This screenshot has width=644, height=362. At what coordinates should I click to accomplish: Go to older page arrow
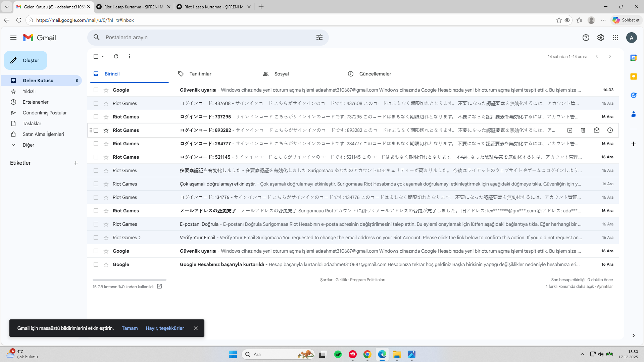[610, 56]
